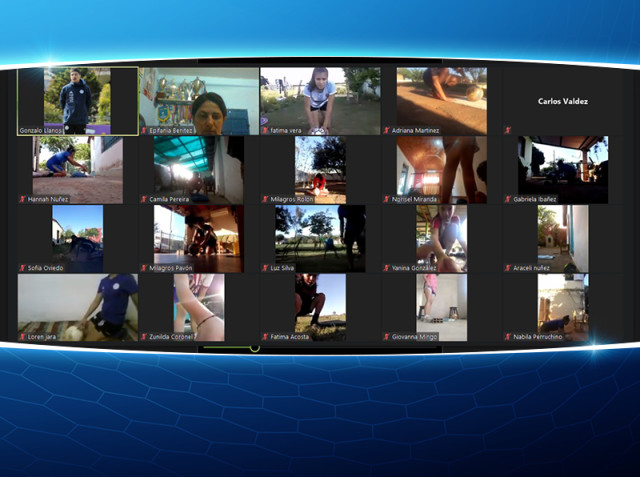Click muted mic icon beside Fatima Acosta
Image resolution: width=640 pixels, height=477 pixels.
265,337
